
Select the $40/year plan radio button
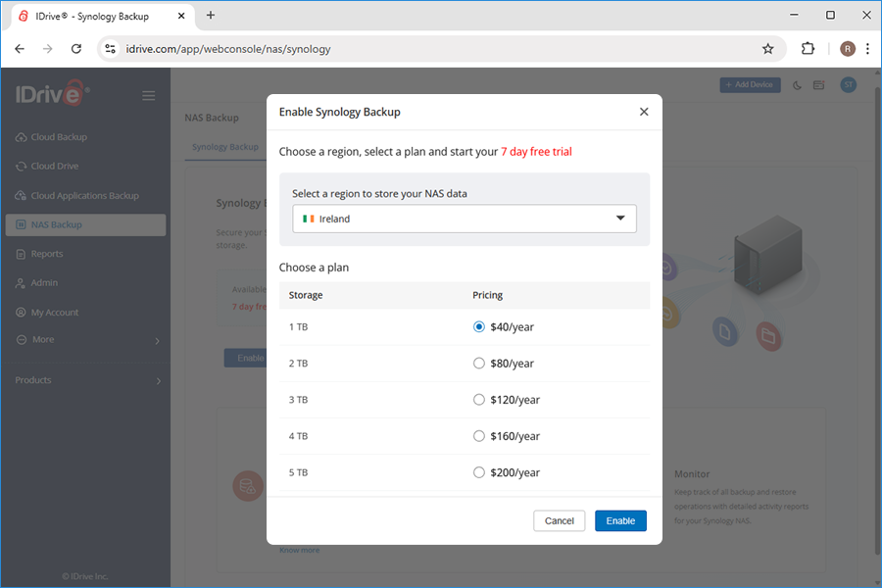(x=478, y=327)
